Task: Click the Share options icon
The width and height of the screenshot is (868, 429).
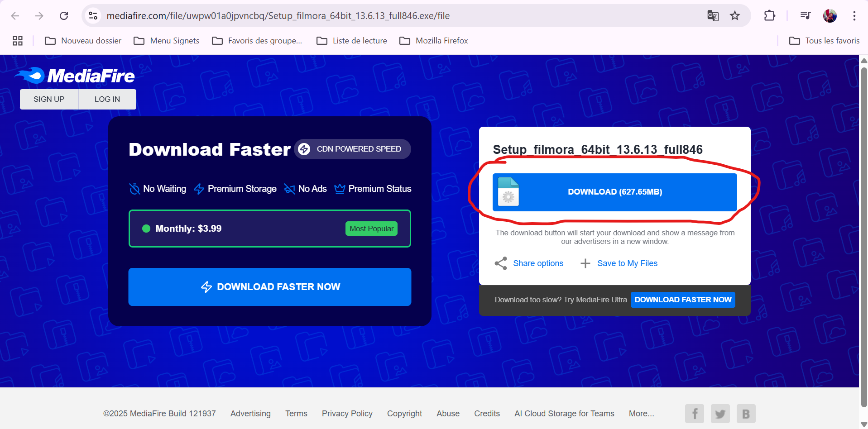Action: [x=501, y=263]
